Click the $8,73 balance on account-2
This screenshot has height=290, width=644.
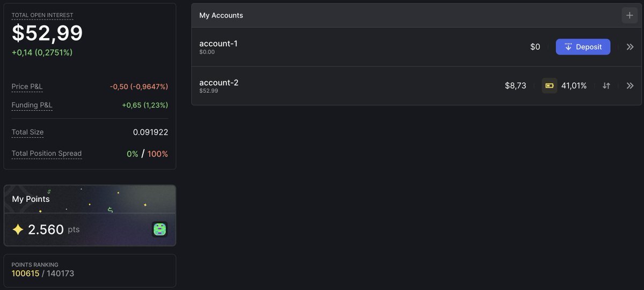point(515,85)
